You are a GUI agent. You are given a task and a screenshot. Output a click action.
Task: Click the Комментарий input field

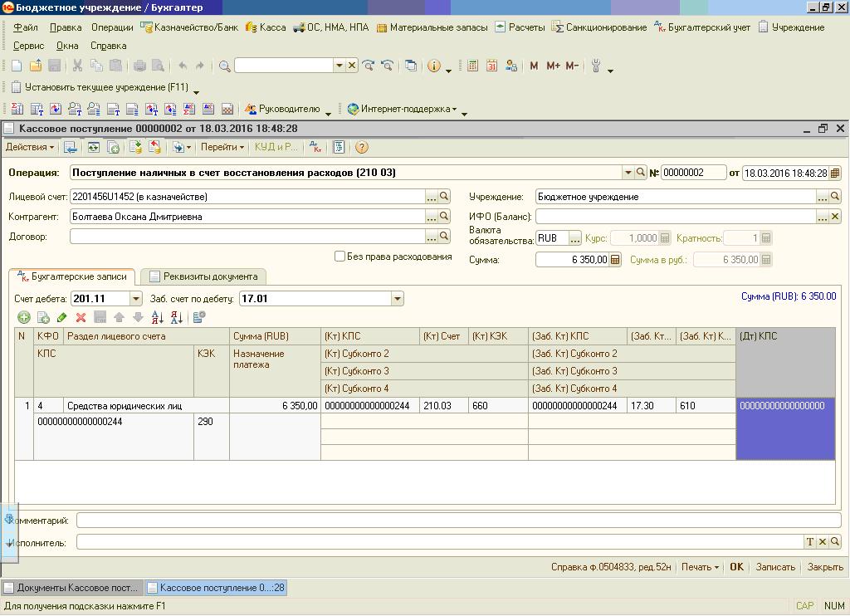point(458,521)
